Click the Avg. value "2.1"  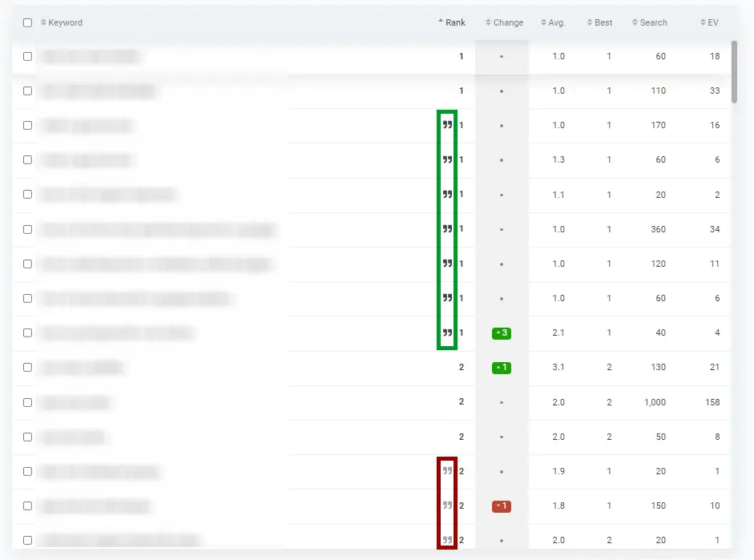558,332
